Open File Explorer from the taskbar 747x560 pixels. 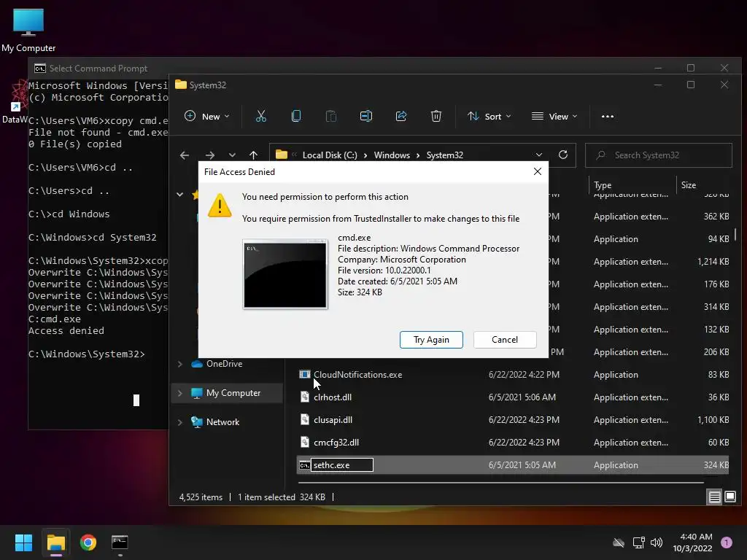coord(55,542)
